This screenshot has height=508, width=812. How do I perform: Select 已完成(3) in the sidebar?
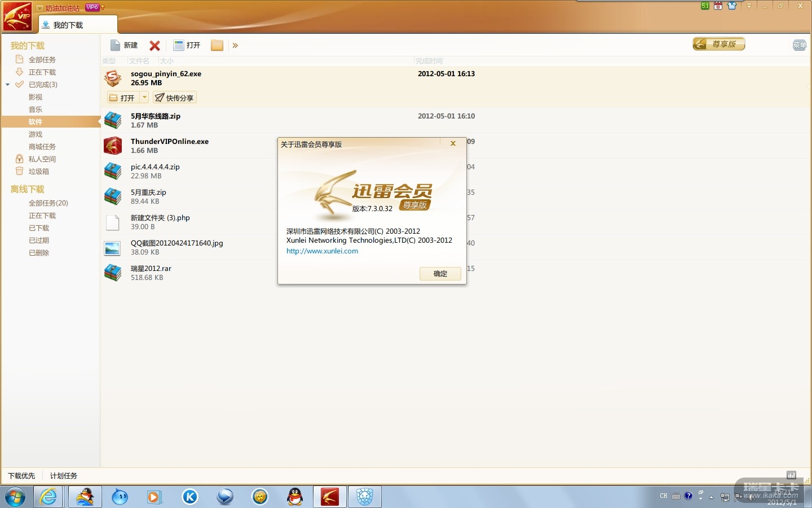pos(43,85)
